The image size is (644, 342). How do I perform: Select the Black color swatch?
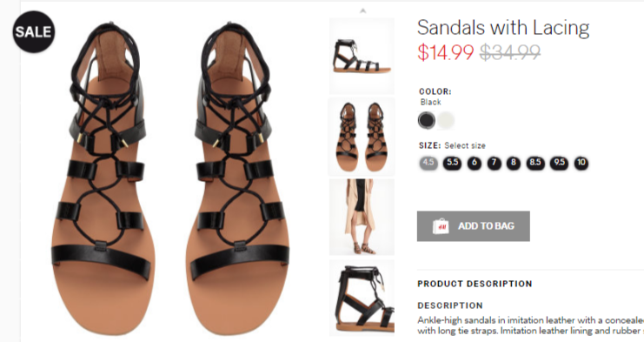pyautogui.click(x=427, y=120)
